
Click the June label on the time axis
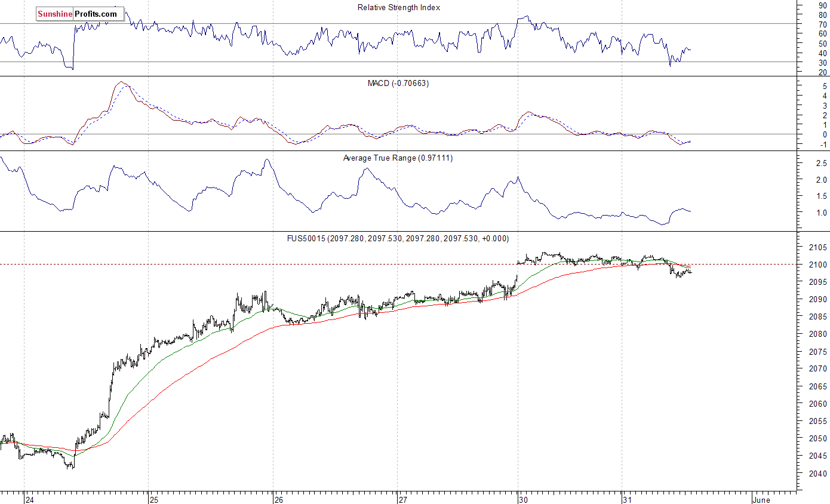[x=761, y=499]
